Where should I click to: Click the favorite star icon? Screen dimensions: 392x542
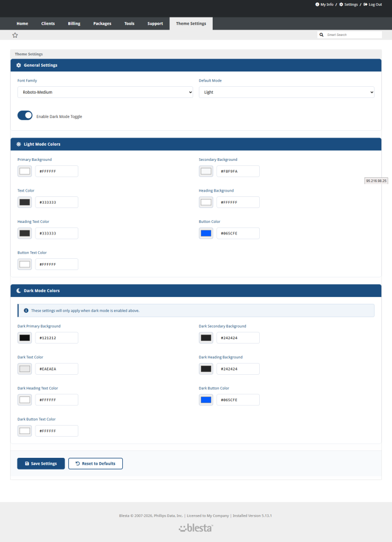[15, 35]
